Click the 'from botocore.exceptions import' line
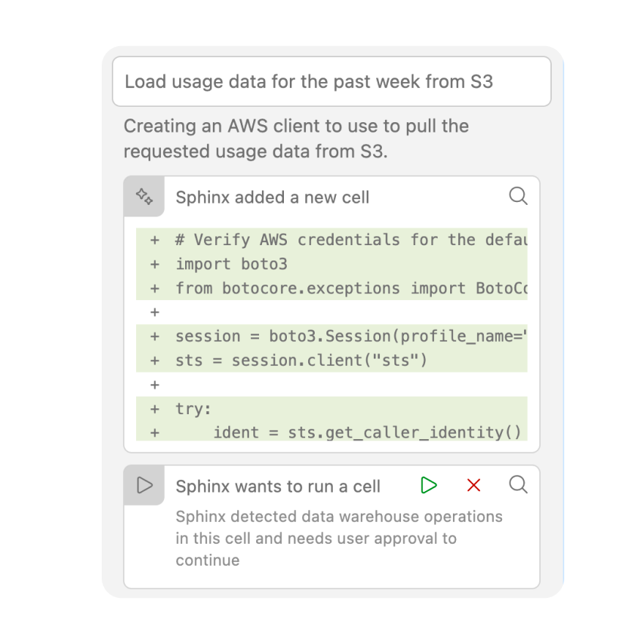 351,288
